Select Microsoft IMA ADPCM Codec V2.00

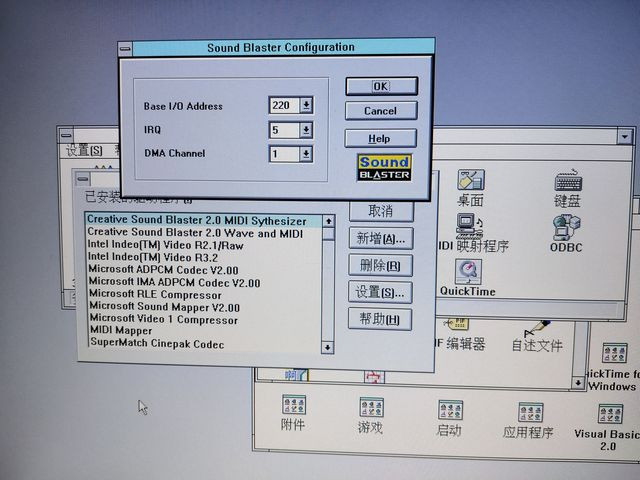point(203,282)
